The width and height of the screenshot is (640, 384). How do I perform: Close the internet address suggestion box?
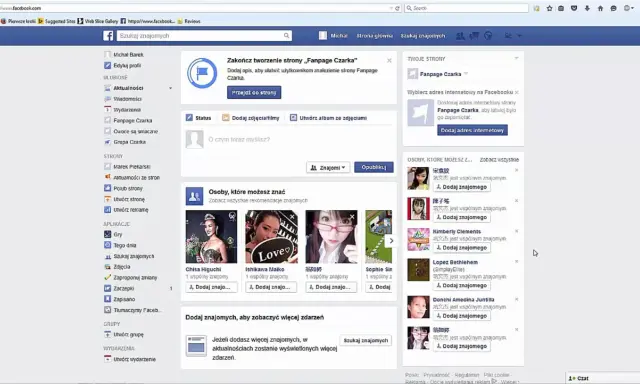[x=517, y=92]
